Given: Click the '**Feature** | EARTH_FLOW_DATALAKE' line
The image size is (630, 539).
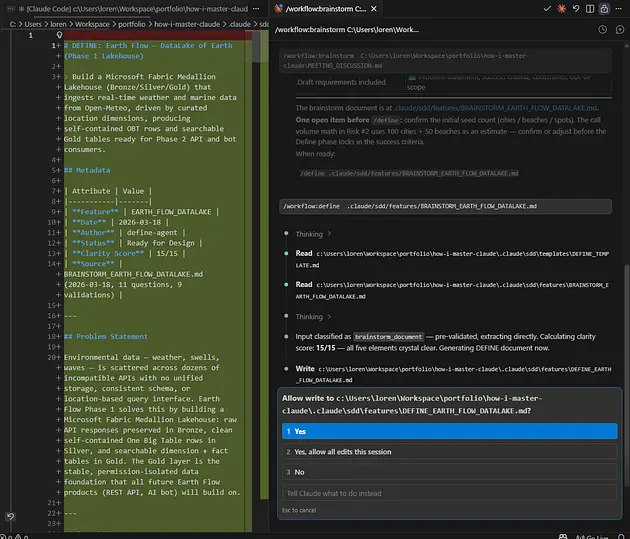Looking at the screenshot, I should (x=141, y=212).
